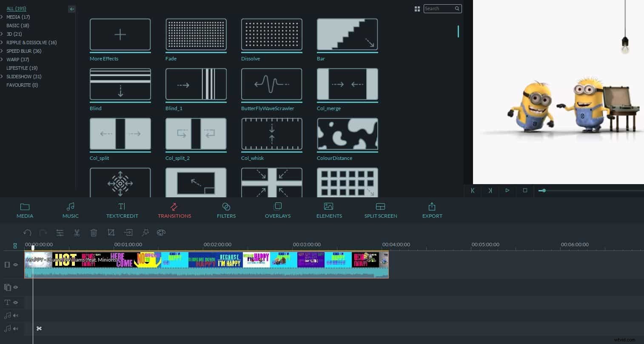Open the OVERLAYS tab
This screenshot has height=344, width=644.
click(277, 210)
